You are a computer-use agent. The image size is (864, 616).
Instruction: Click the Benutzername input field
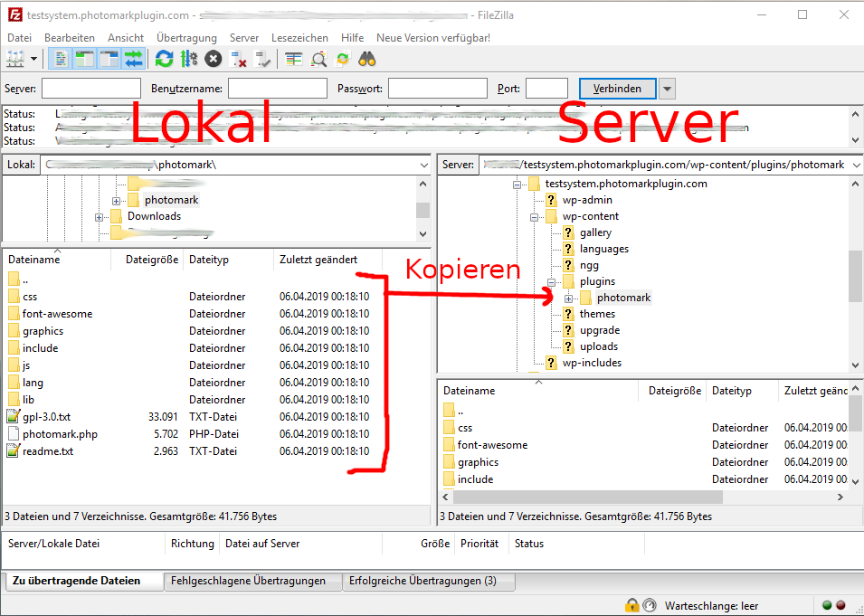[277, 89]
